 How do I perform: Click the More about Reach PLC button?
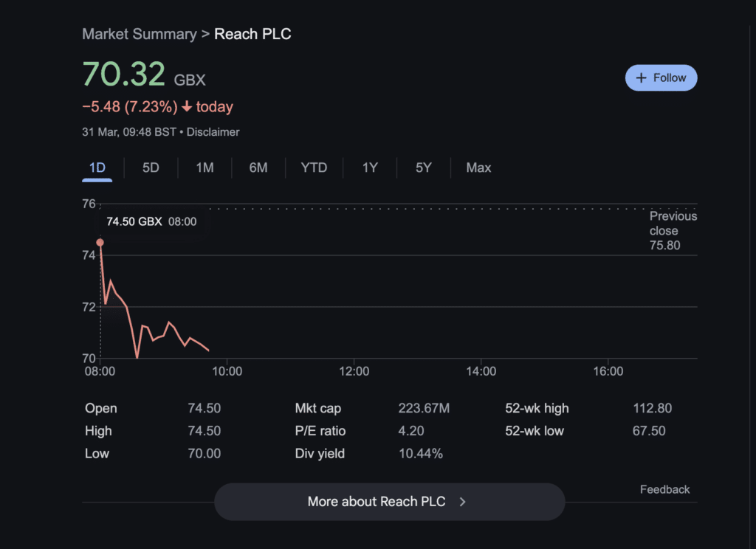(390, 502)
